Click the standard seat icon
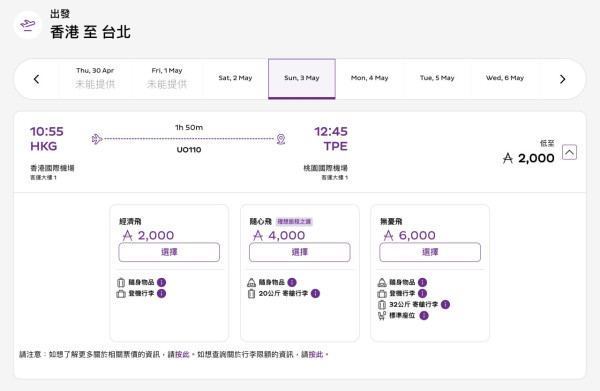Image resolution: width=600 pixels, height=391 pixels. point(382,316)
